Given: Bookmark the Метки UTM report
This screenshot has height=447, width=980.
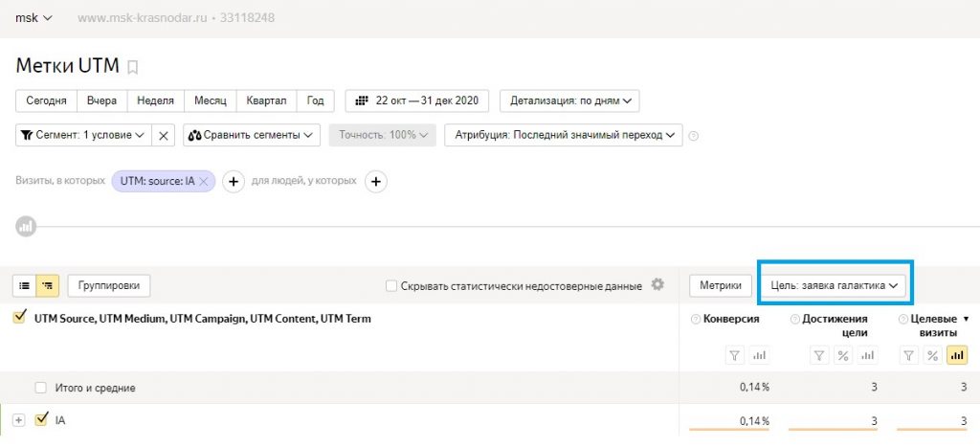Looking at the screenshot, I should pos(132,68).
